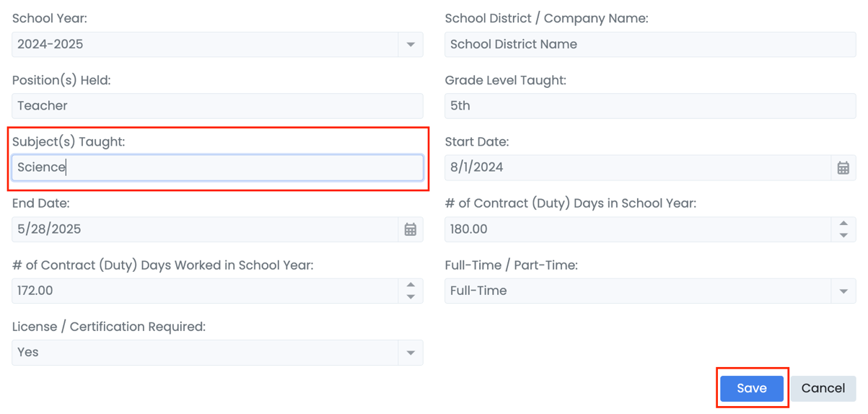Decrease Contract Days in School Year value
The width and height of the screenshot is (868, 414).
click(x=843, y=235)
